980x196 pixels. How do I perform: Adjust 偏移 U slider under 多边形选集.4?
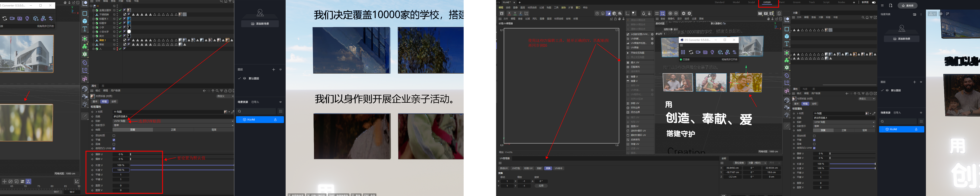(x=852, y=153)
